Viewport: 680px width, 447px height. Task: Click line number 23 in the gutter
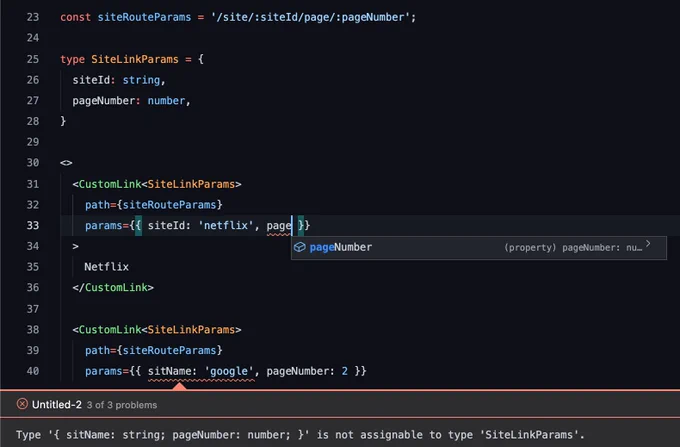(x=33, y=17)
